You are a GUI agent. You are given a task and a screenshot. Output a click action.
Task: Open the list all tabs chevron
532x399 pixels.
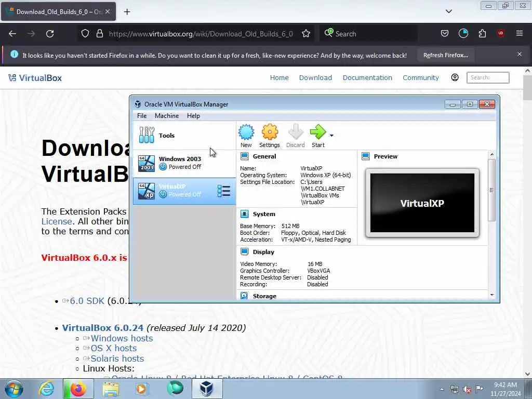coord(448,11)
